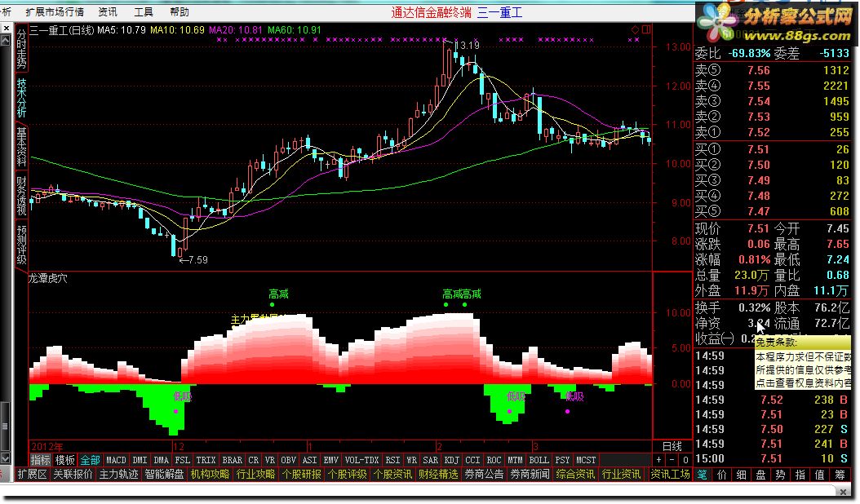Select the 全部 indicator filter
Image resolution: width=860 pixels, height=504 pixels.
point(90,460)
